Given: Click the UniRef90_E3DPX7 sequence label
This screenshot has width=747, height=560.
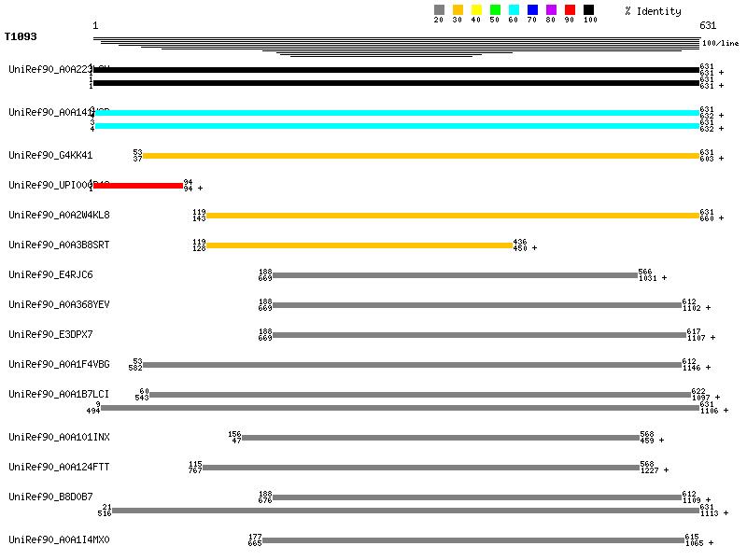Looking at the screenshot, I should point(50,334).
